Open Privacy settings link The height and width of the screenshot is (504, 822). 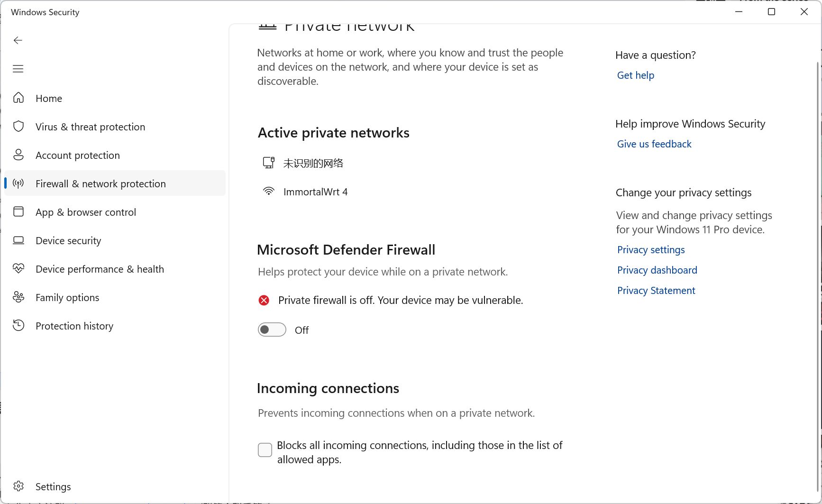[x=651, y=250]
